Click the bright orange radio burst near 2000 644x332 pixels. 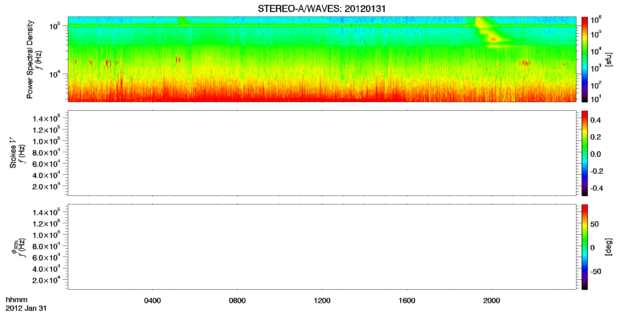click(493, 39)
